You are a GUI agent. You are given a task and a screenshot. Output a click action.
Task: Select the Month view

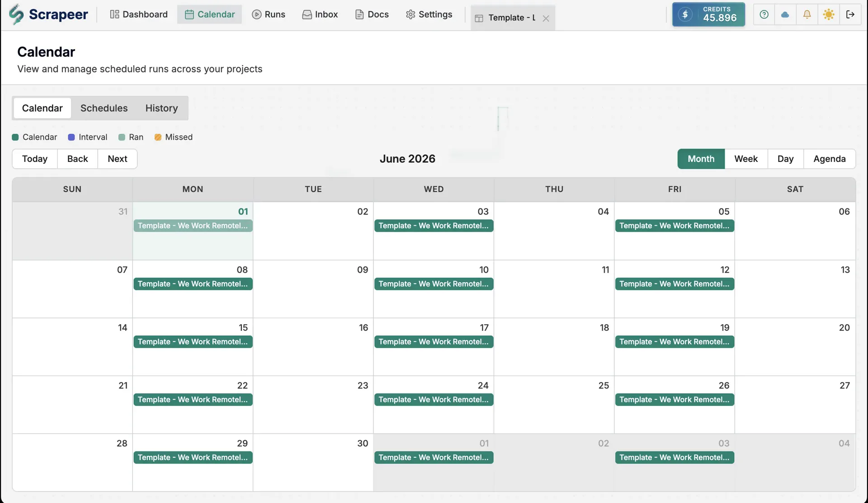click(701, 159)
